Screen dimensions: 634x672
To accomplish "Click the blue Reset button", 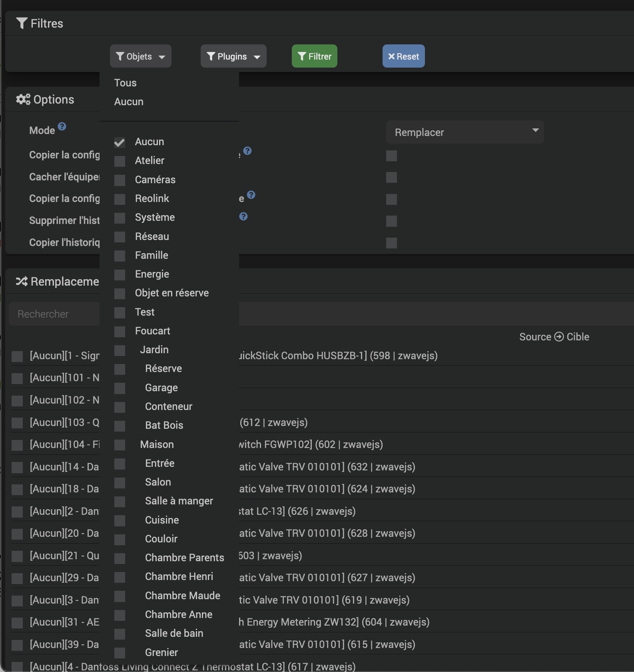I will 403,56.
